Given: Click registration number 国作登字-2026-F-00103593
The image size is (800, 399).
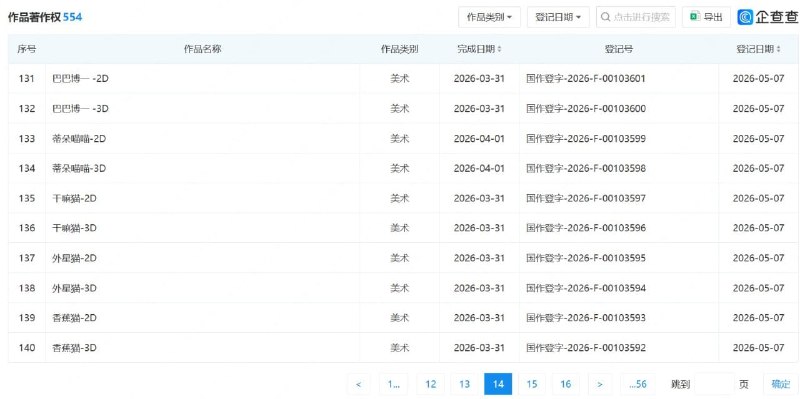Looking at the screenshot, I should click(x=586, y=318).
